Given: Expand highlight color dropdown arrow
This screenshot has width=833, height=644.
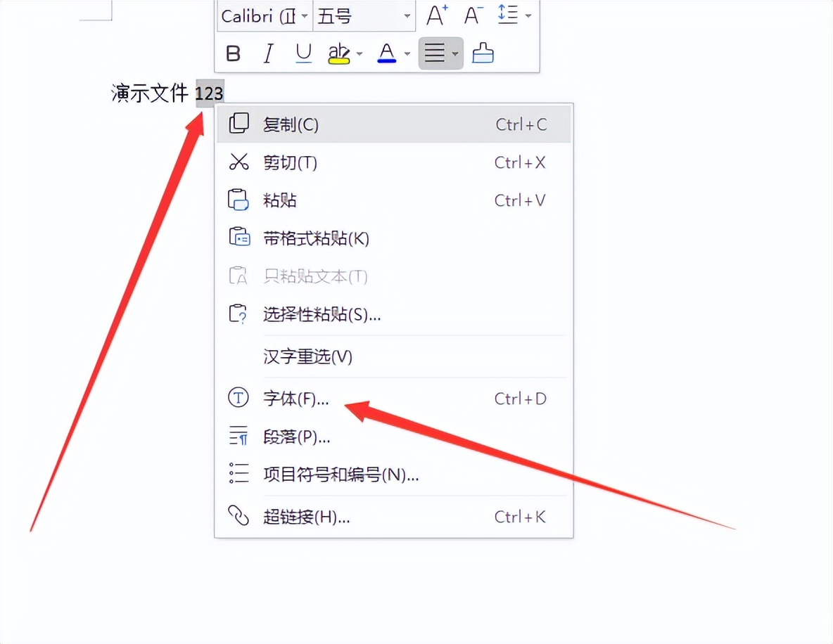Looking at the screenshot, I should point(360,53).
